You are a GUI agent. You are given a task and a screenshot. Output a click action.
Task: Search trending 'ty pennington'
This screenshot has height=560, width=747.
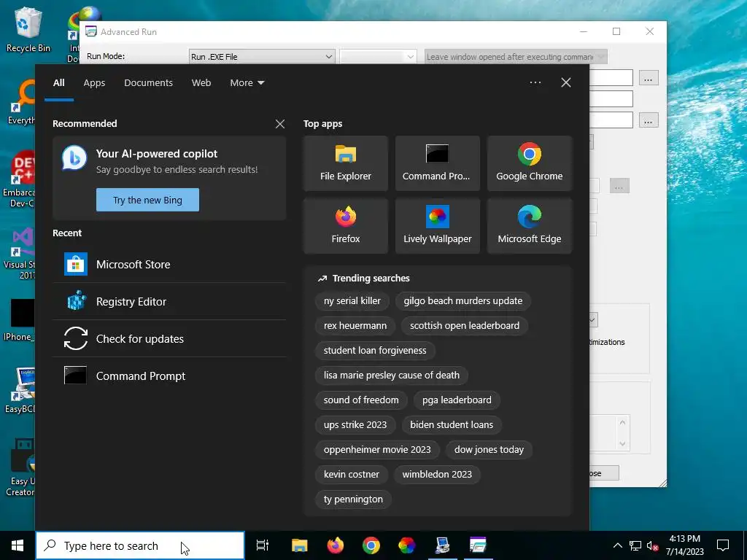pyautogui.click(x=353, y=499)
